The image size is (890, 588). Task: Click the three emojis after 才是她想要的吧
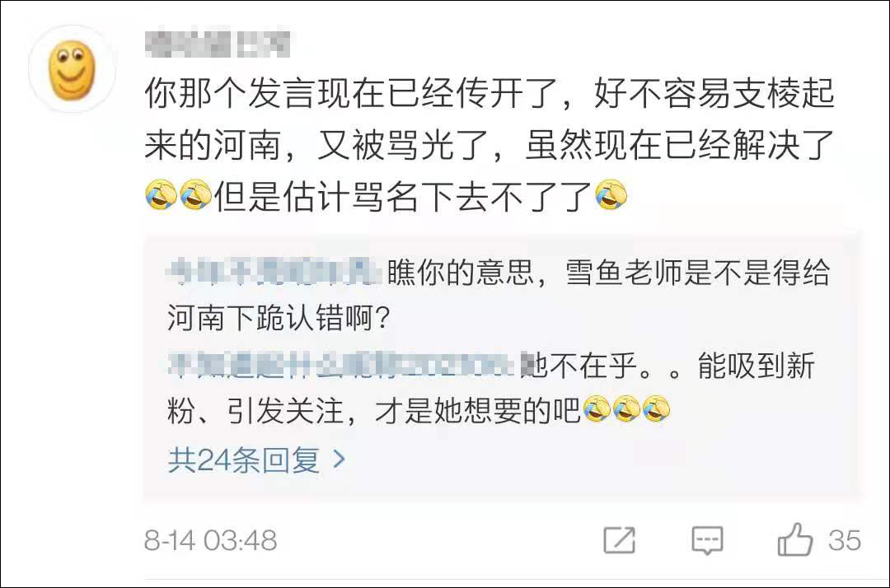pyautogui.click(x=626, y=410)
